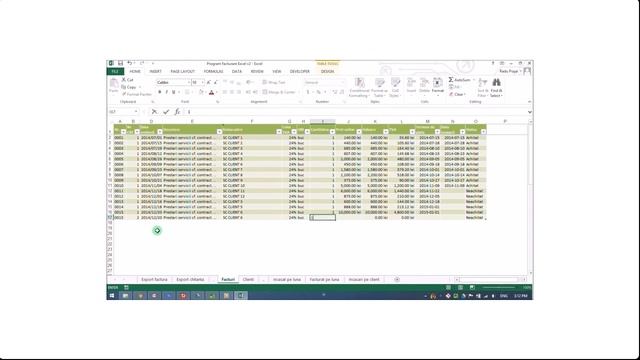Undo the last action in Excel
Viewport: 640px width, 360px height.
click(x=129, y=63)
